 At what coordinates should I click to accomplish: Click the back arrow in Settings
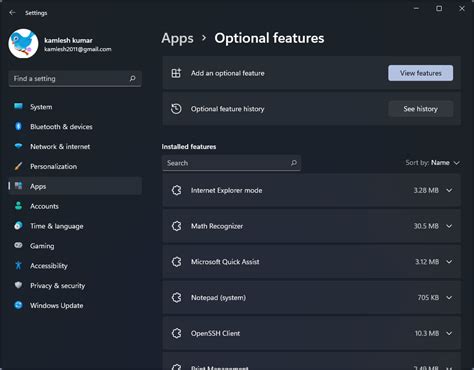point(12,13)
